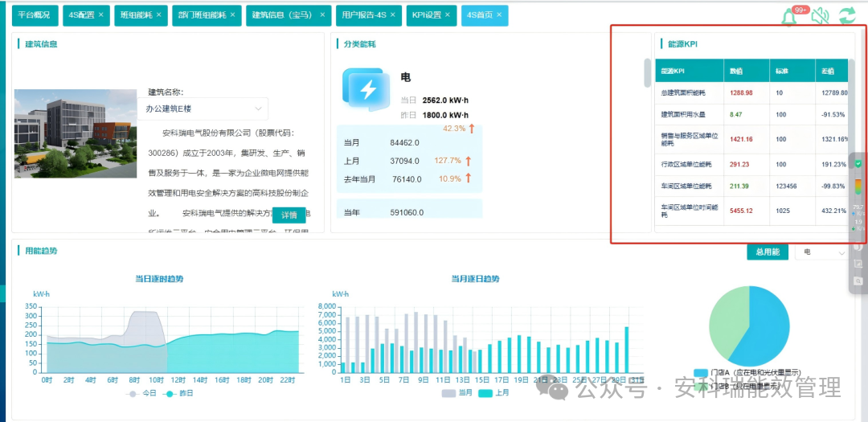
Task: Click the 上月 value 37094.0
Action: (404, 161)
